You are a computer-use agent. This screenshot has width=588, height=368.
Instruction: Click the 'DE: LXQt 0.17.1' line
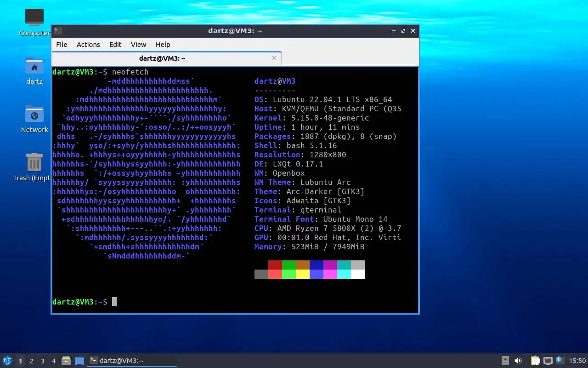click(289, 164)
